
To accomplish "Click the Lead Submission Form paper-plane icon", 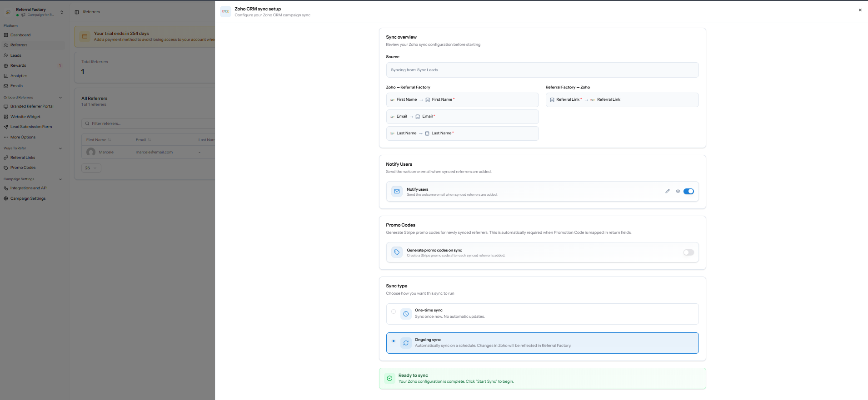I will [x=6, y=127].
